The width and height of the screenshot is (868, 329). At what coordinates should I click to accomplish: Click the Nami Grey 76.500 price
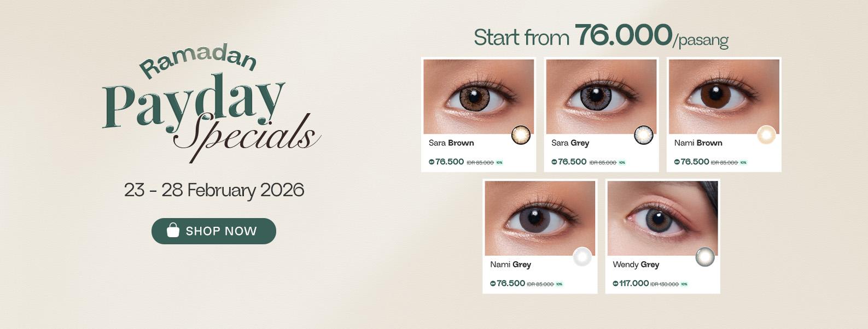(x=510, y=283)
